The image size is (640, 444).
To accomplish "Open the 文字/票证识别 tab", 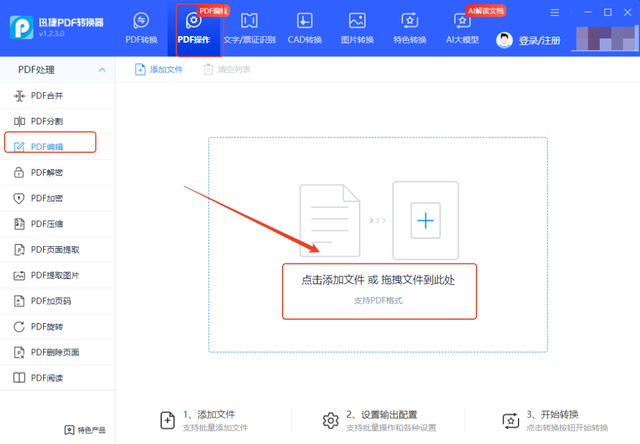I will click(249, 28).
